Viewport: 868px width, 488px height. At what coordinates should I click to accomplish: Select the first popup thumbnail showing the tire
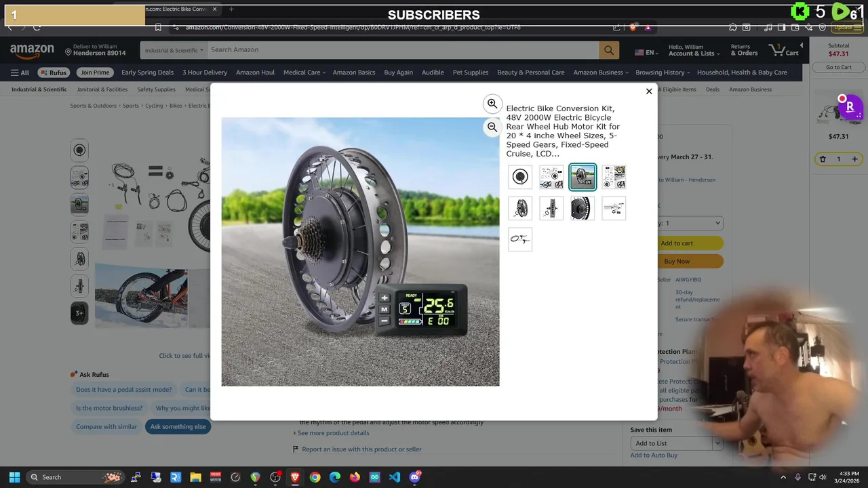point(520,177)
